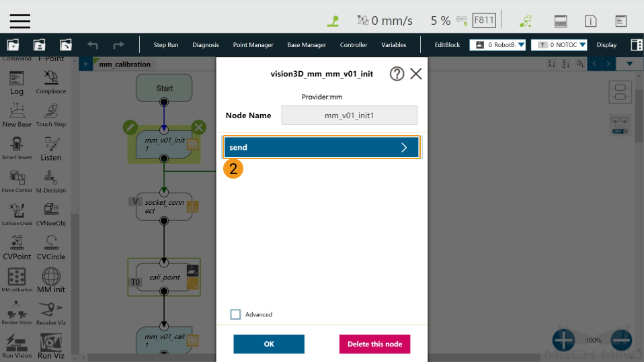Choose the Touch Stop node icon

(x=51, y=116)
